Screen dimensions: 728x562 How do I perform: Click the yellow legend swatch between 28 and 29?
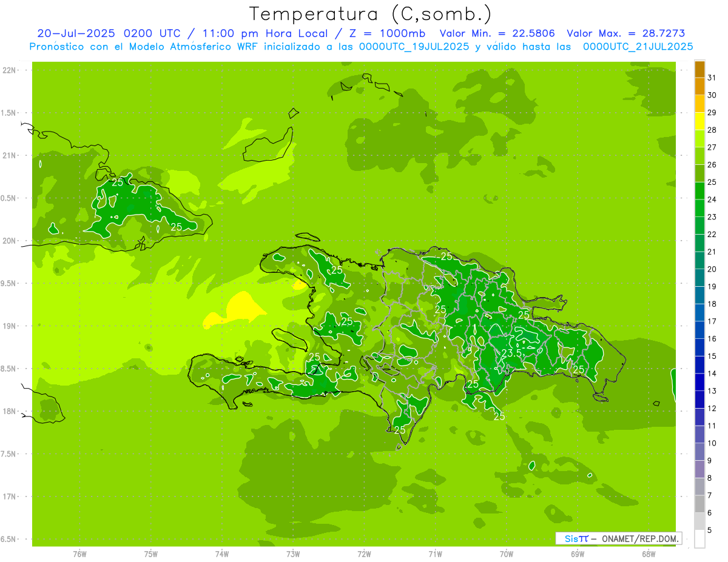[699, 121]
